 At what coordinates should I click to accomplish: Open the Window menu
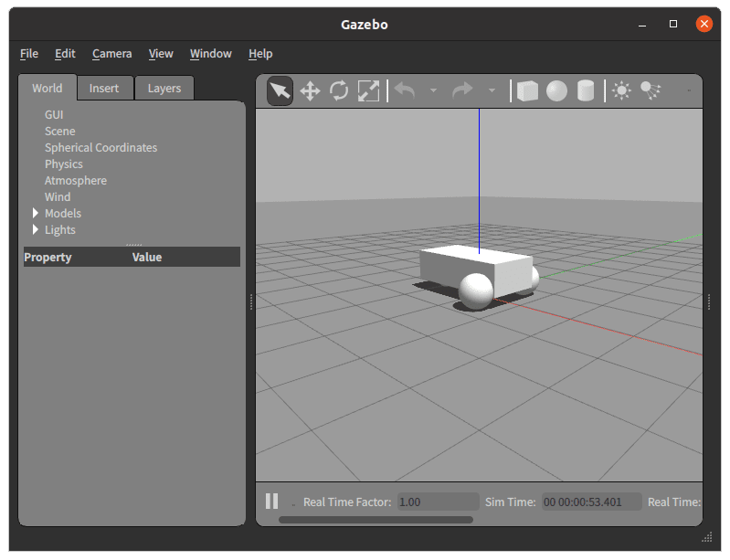[x=210, y=54]
